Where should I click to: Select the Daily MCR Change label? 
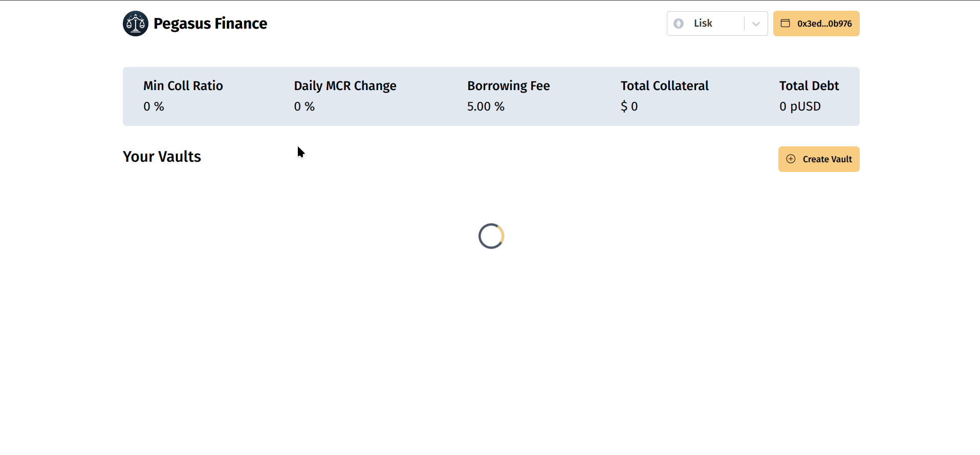(345, 86)
